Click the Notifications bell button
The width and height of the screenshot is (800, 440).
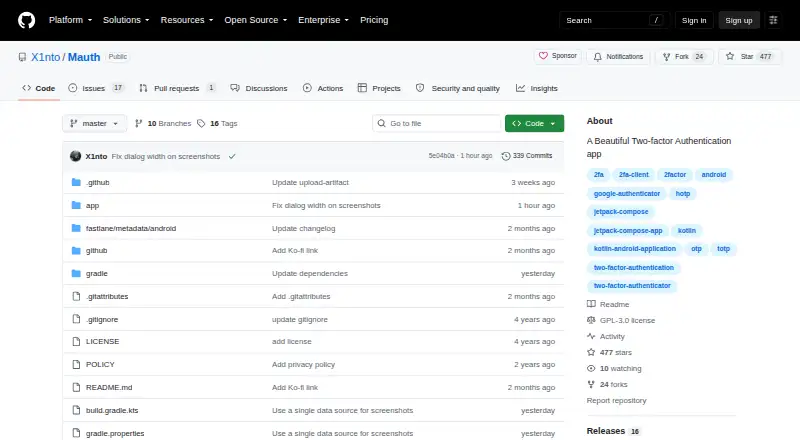click(x=618, y=57)
